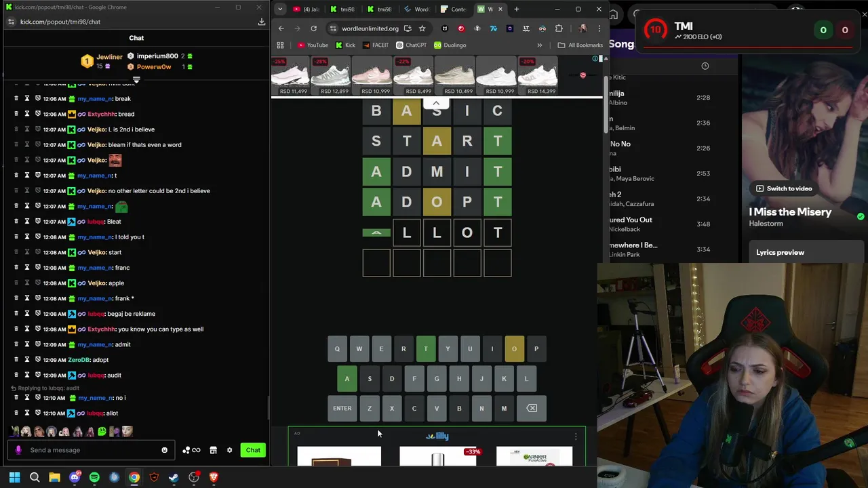The image size is (868, 488).
Task: Bookmark this page with star icon
Action: 422,28
